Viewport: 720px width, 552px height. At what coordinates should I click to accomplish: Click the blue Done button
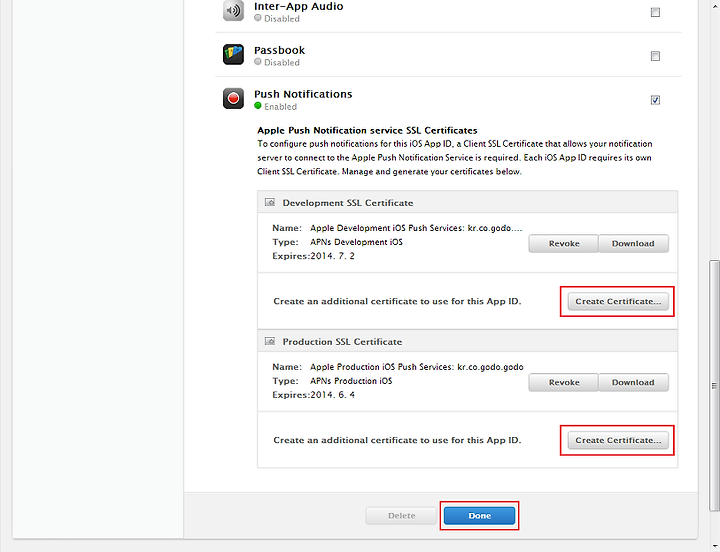tap(479, 516)
